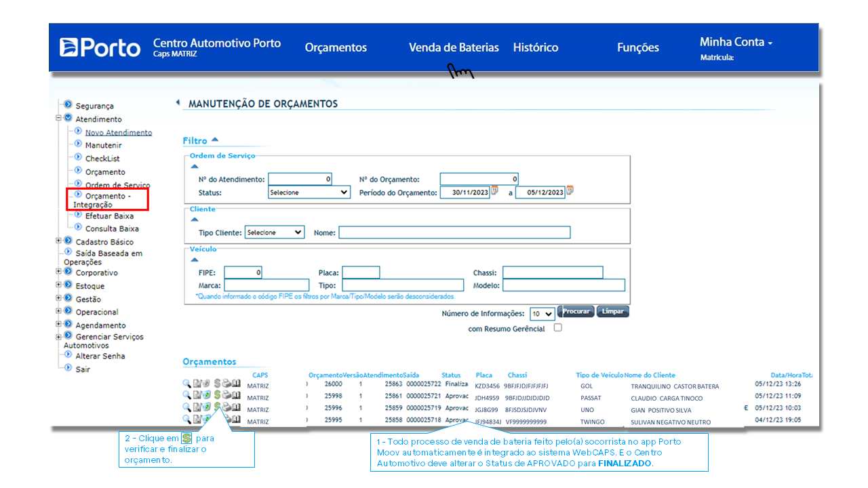
Task: Click the magnifier icon in the 26000 row
Action: (186, 384)
